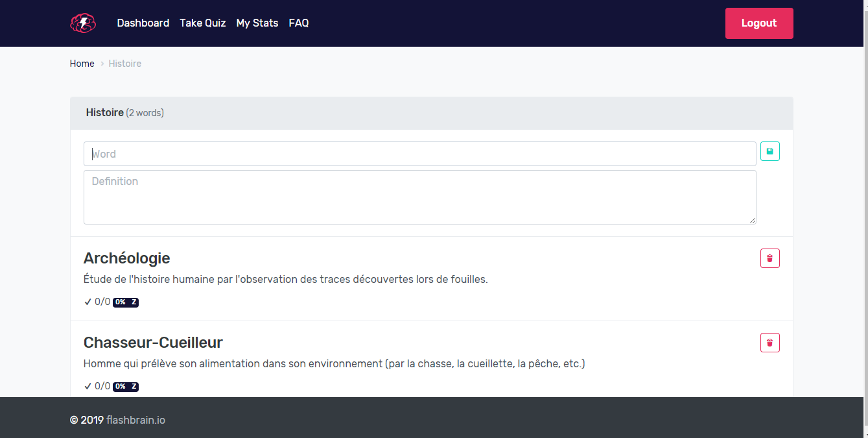Viewport: 868px width, 438px height.
Task: Open the Dashboard nav item
Action: coord(143,23)
